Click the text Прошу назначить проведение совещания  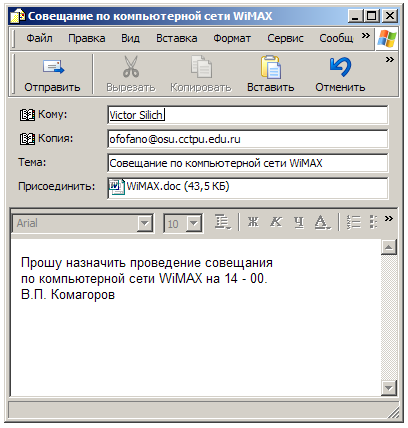point(147,263)
